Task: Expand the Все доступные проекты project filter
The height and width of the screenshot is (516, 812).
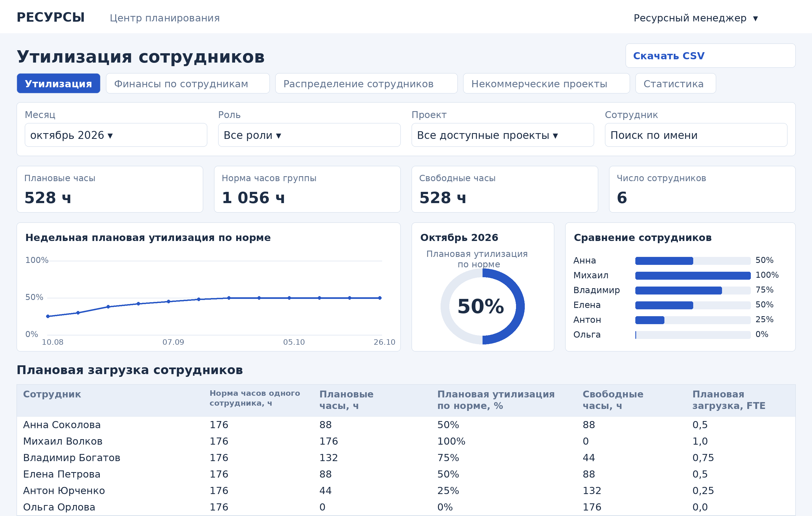Action: tap(503, 135)
